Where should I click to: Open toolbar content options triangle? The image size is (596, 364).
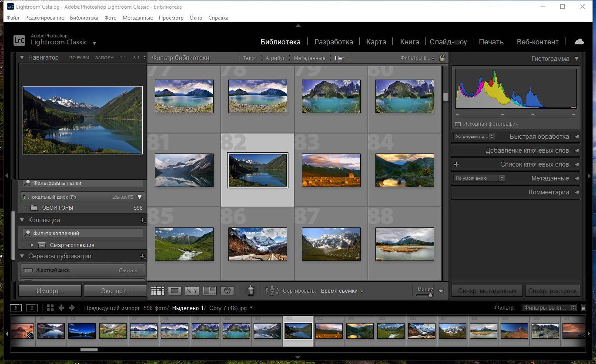tap(441, 291)
